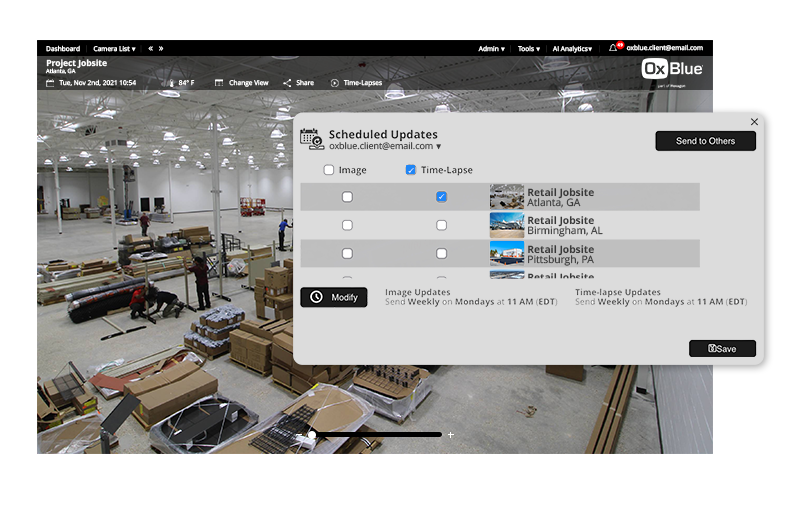Click the clock icon in Modify button
792x509 pixels.
tap(316, 297)
